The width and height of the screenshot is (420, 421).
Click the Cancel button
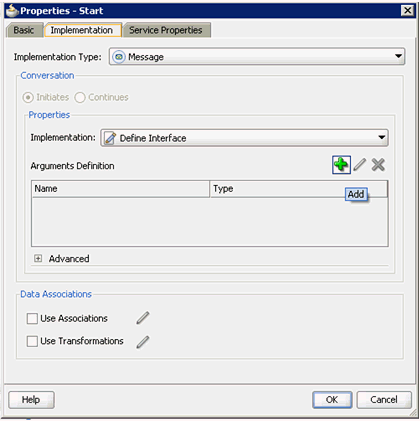coord(384,399)
